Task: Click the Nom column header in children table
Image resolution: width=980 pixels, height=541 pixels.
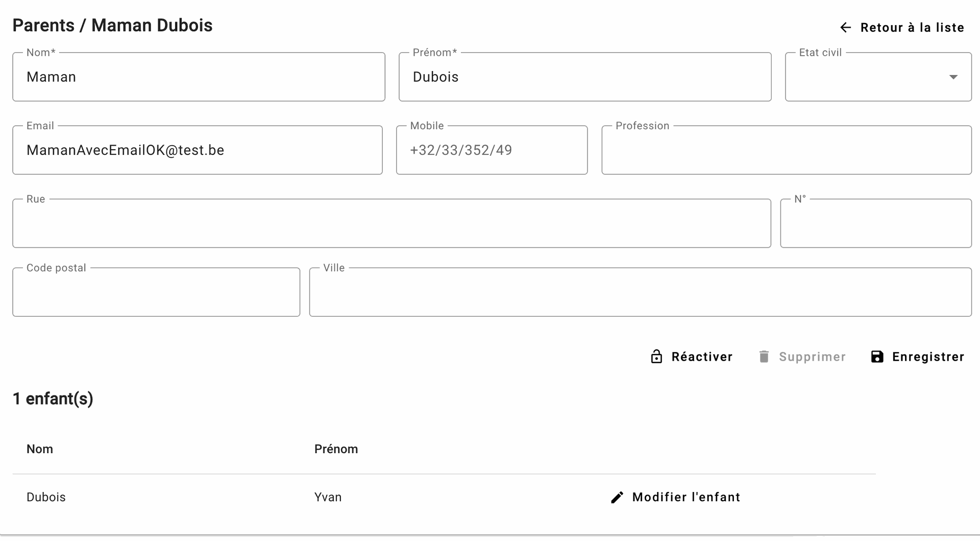Action: (x=40, y=449)
